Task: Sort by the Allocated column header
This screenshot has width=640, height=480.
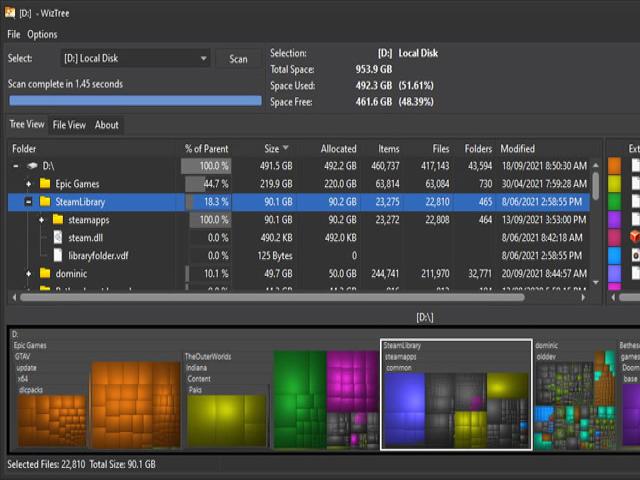Action: click(338, 149)
